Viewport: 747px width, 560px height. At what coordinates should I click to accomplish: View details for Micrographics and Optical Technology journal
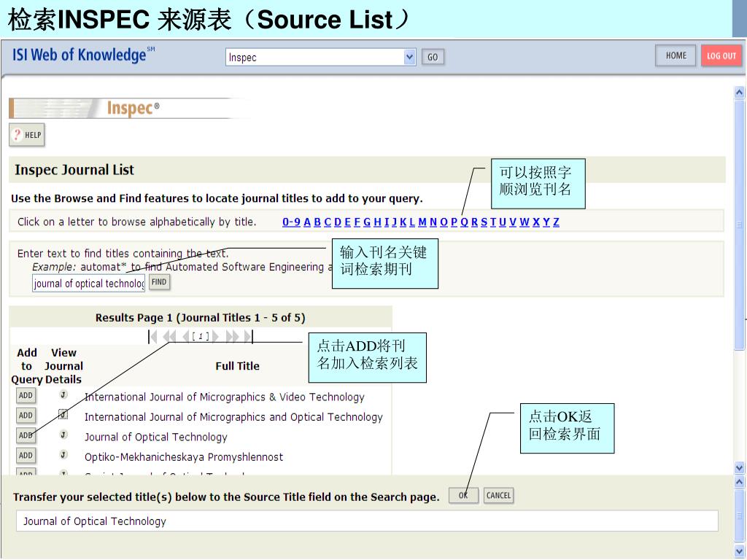(x=63, y=414)
